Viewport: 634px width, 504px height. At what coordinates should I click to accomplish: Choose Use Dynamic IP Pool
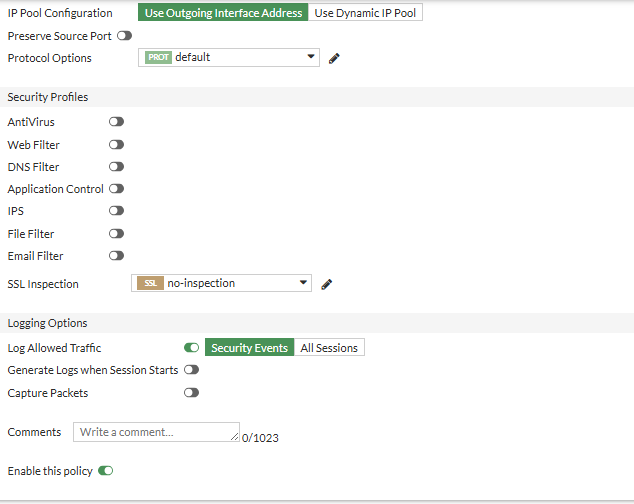pyautogui.click(x=365, y=13)
